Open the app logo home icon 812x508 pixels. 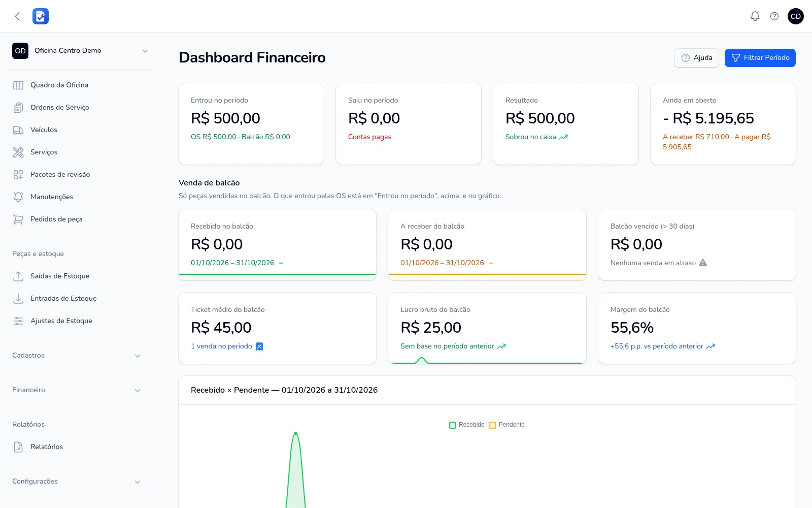(41, 16)
